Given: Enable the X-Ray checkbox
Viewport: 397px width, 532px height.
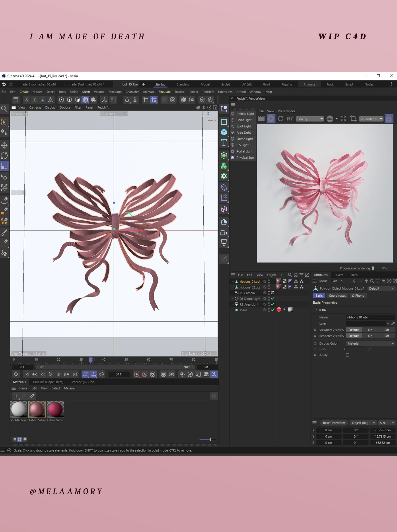Looking at the screenshot, I should 347,355.
